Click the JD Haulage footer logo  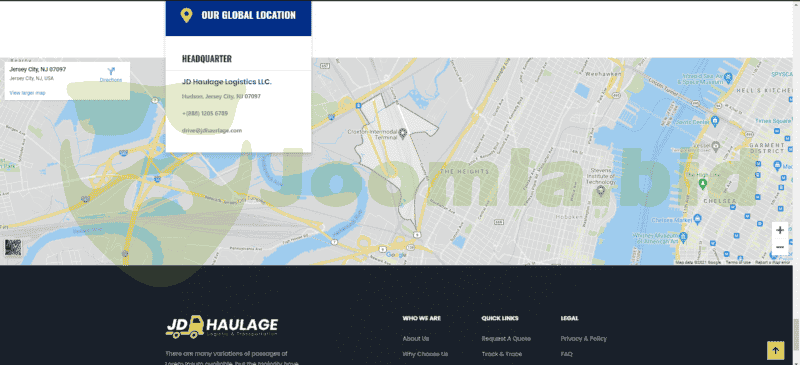coord(222,327)
